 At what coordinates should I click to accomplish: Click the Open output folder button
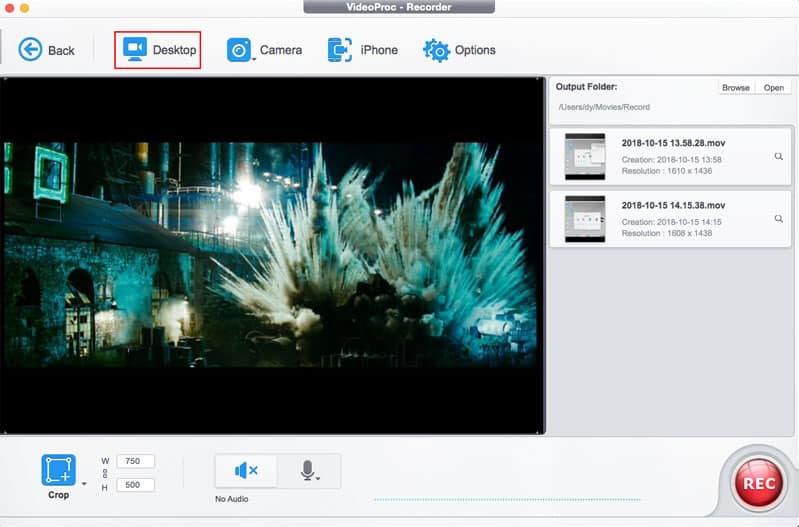[x=773, y=88]
